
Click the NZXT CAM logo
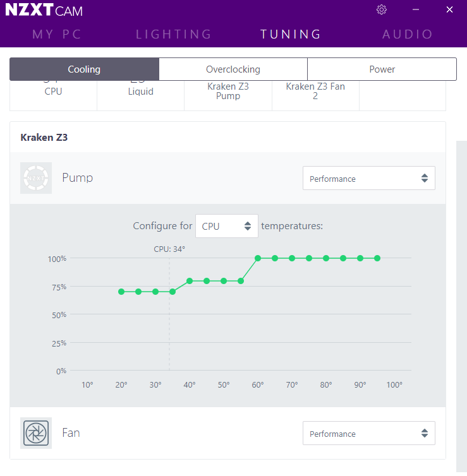[x=44, y=10]
